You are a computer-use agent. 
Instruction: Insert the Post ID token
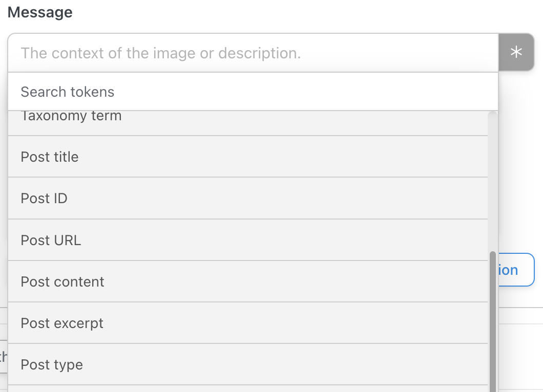(248, 198)
